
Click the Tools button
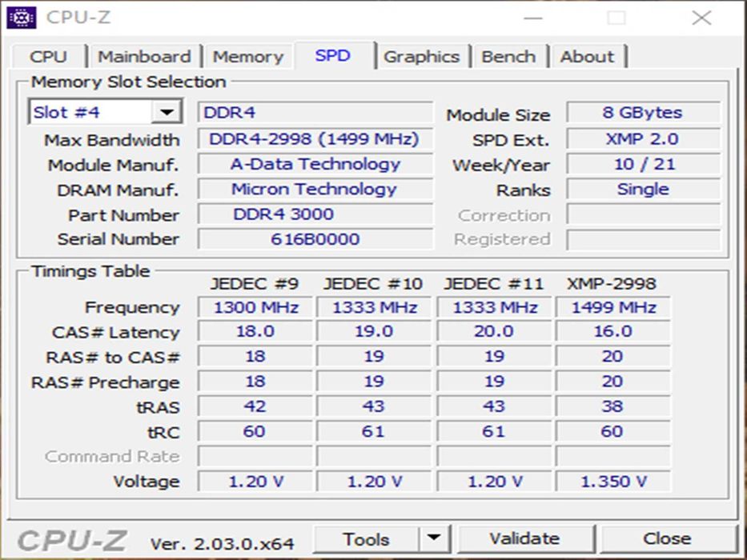[366, 538]
